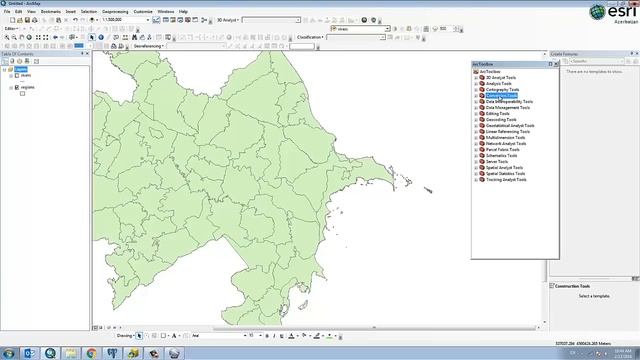Viewport: 640px width, 360px height.
Task: Click List By Drawing Order icon in Table Of Contents
Action: [x=5, y=61]
